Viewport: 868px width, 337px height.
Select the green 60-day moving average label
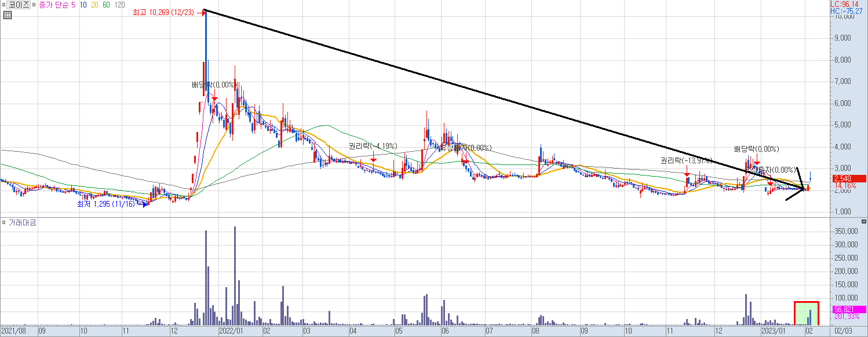point(107,5)
